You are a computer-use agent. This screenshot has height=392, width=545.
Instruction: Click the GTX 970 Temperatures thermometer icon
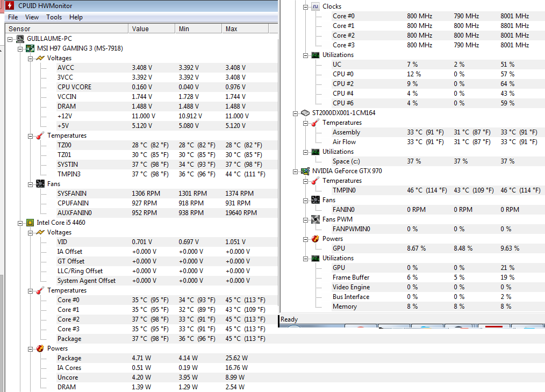coord(315,181)
